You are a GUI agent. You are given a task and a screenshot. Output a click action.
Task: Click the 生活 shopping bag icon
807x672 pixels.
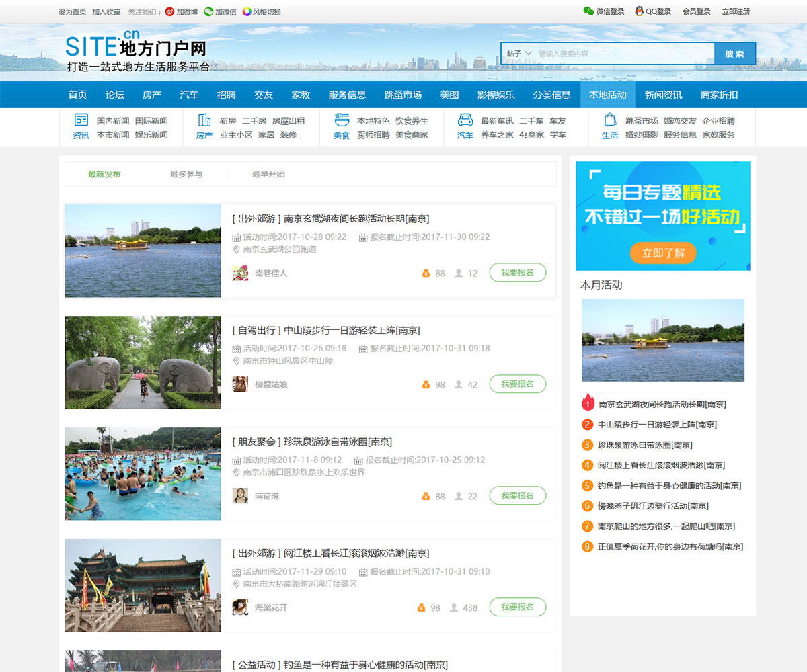click(x=609, y=120)
